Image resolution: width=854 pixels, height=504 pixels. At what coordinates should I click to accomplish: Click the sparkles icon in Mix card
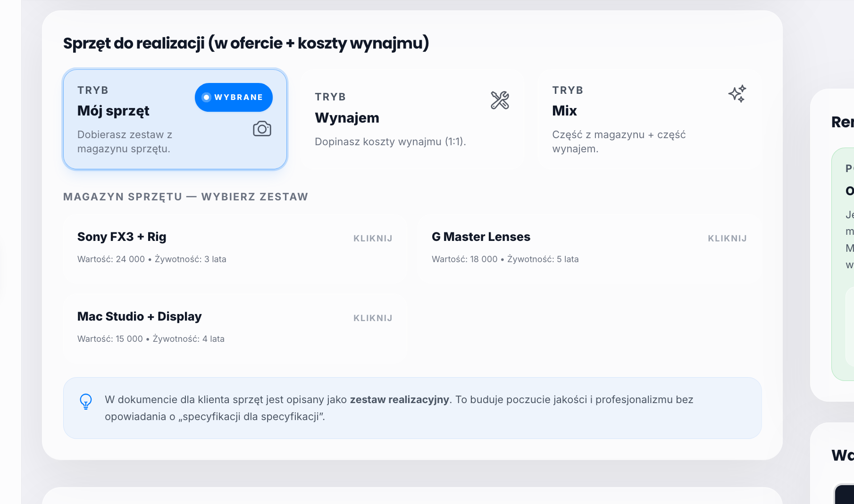[737, 93]
